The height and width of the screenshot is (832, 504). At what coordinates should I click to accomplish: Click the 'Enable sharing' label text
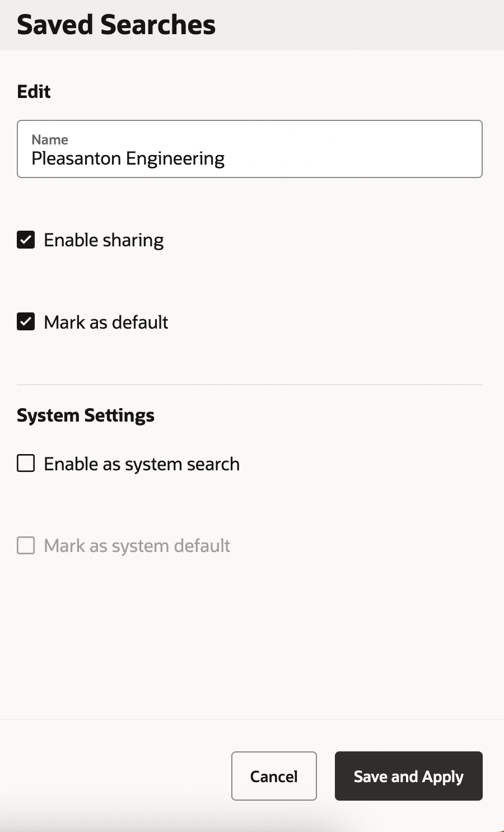(x=104, y=240)
